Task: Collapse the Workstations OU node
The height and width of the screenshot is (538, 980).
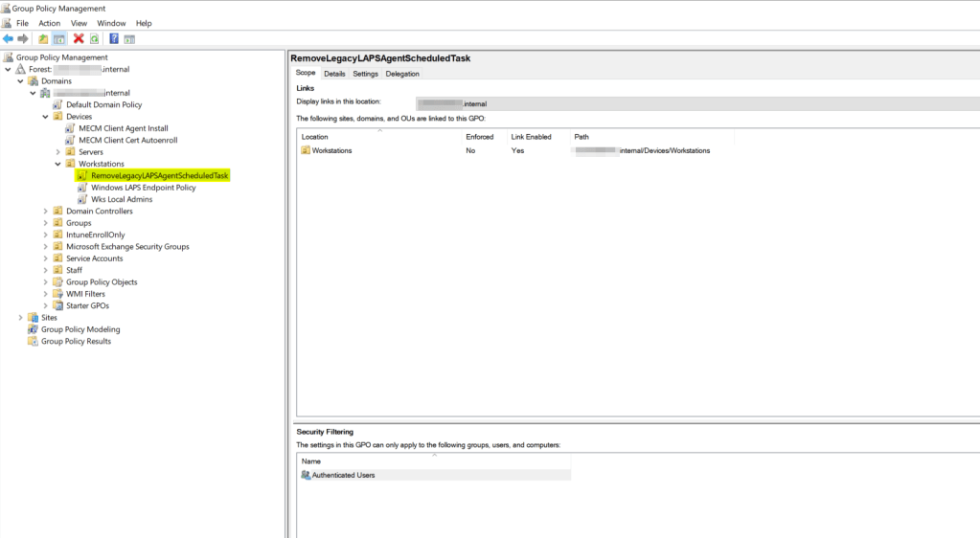Action: (x=57, y=164)
